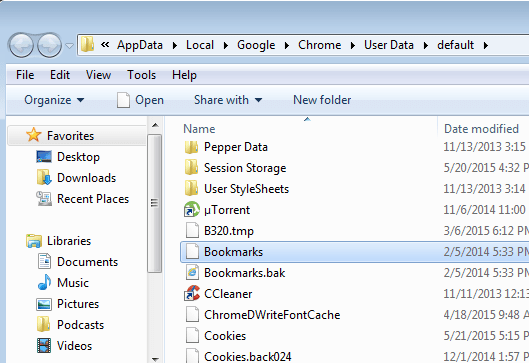Click the Open toolbar button
The width and height of the screenshot is (529, 363).
coord(140,100)
